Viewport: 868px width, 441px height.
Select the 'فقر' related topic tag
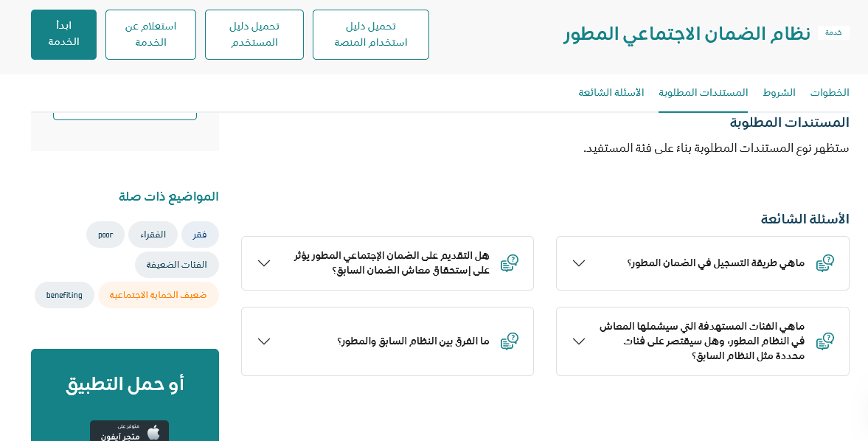click(x=200, y=235)
